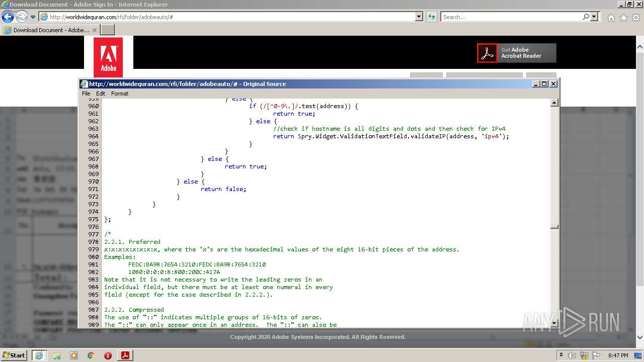Click the IE Home icon
644x362 pixels.
611,17
